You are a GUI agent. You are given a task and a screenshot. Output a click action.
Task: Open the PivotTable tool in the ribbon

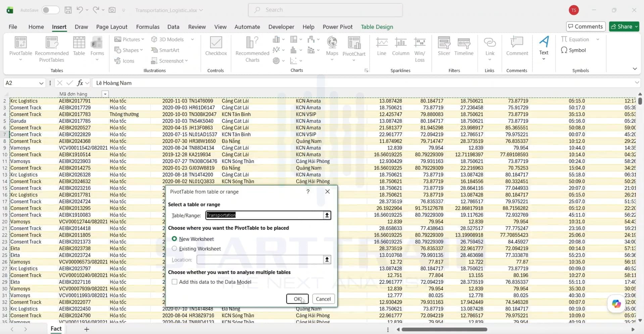(x=20, y=49)
